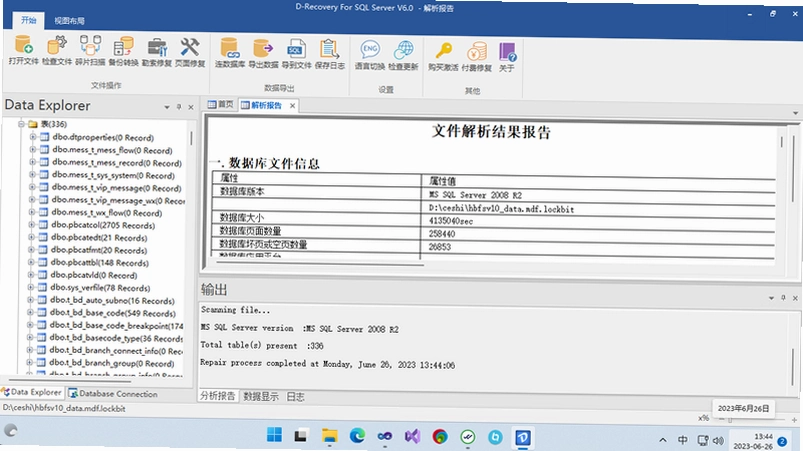
Task: Open the 付费修复 paid repair option
Action: [x=477, y=57]
